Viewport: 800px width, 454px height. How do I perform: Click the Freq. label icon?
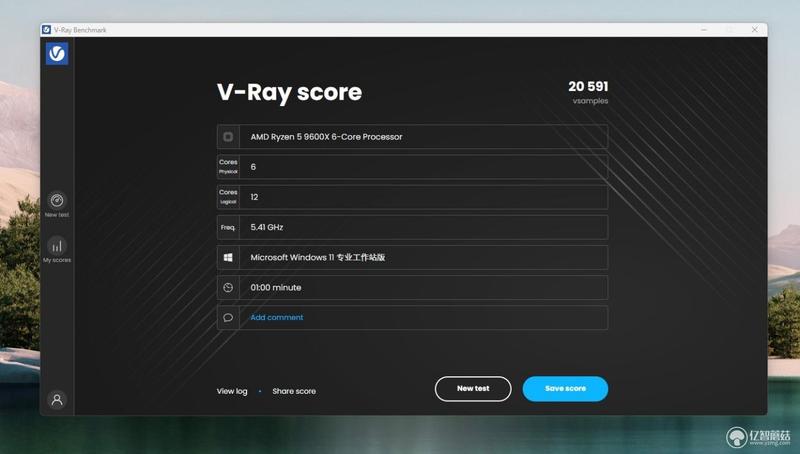(228, 227)
